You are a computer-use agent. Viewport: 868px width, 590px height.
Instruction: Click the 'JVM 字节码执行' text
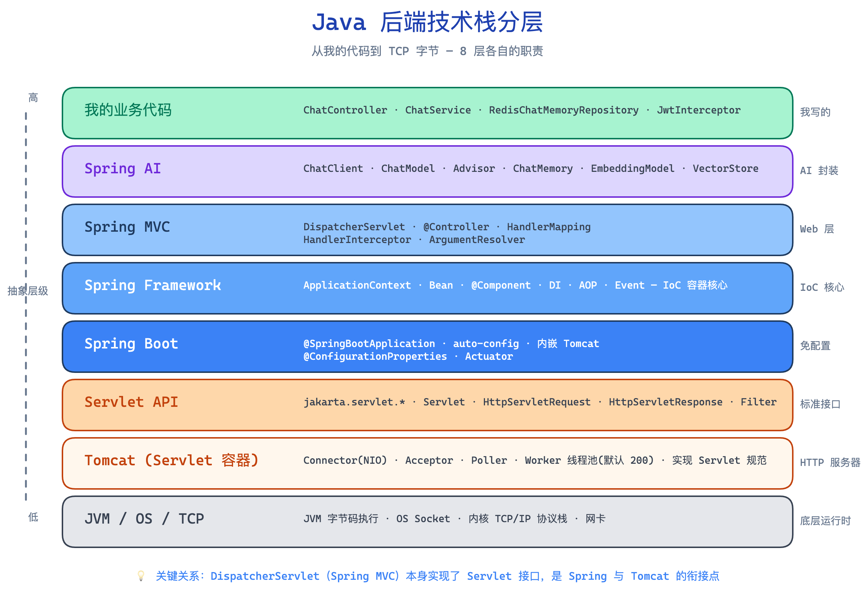point(341,519)
